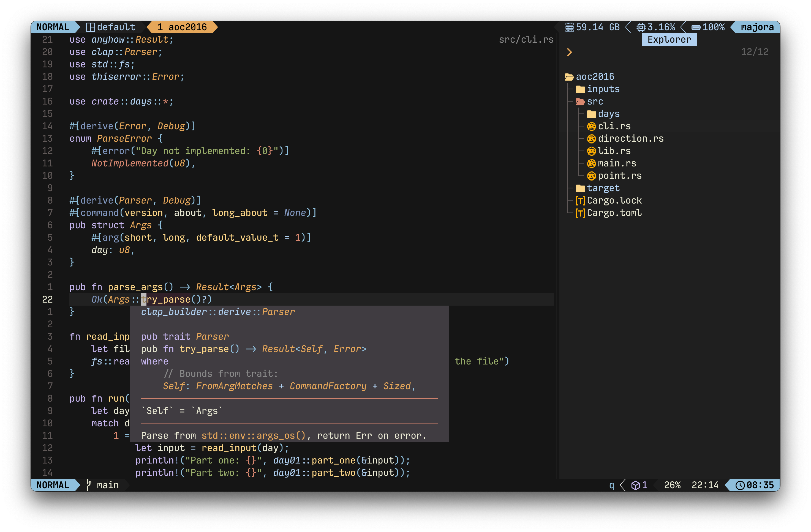The height and width of the screenshot is (532, 811).
Task: Click 'parse_args' function name
Action: click(135, 287)
